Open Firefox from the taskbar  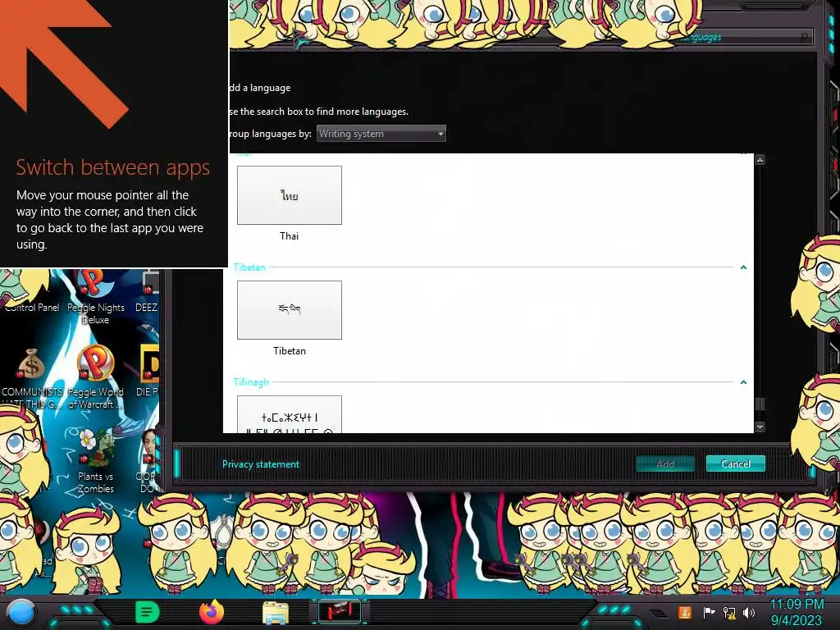click(x=212, y=612)
